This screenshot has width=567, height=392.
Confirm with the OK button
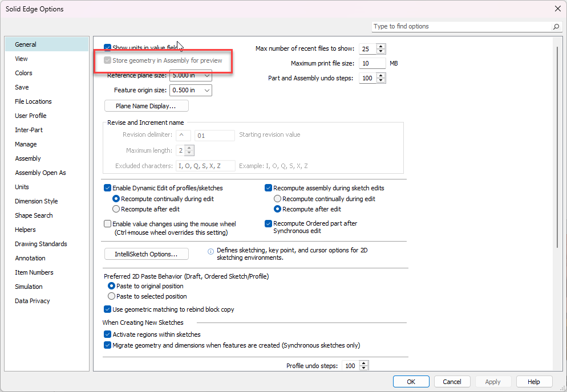[411, 382]
